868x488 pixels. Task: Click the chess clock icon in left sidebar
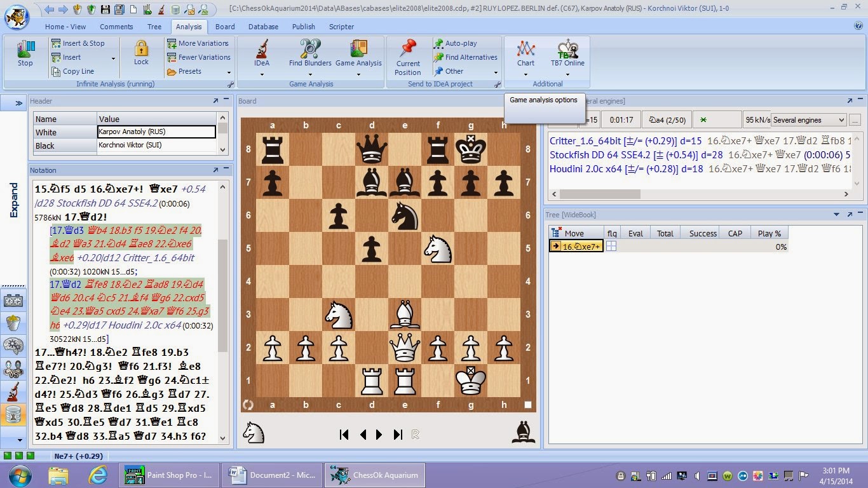click(13, 300)
